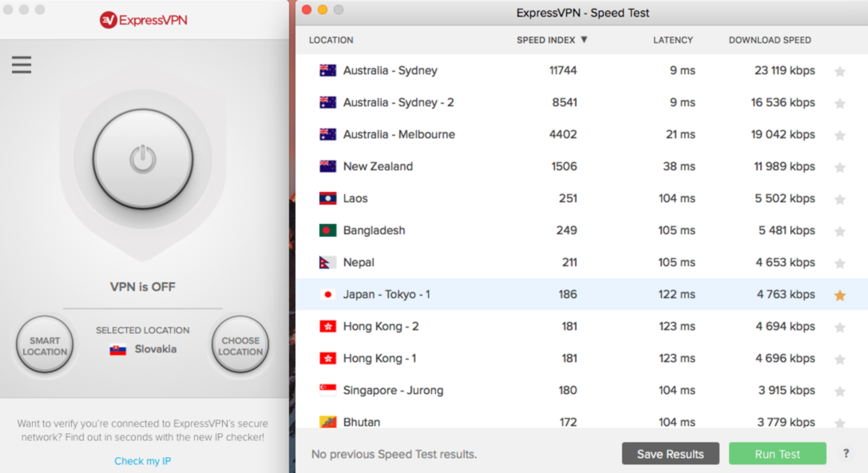Click flag icon for Australia - Melbourne
Viewport: 868px width, 473px height.
click(327, 134)
